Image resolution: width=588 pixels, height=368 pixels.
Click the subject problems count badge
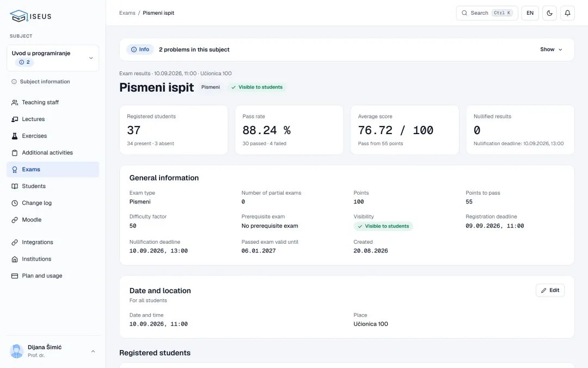tap(24, 62)
